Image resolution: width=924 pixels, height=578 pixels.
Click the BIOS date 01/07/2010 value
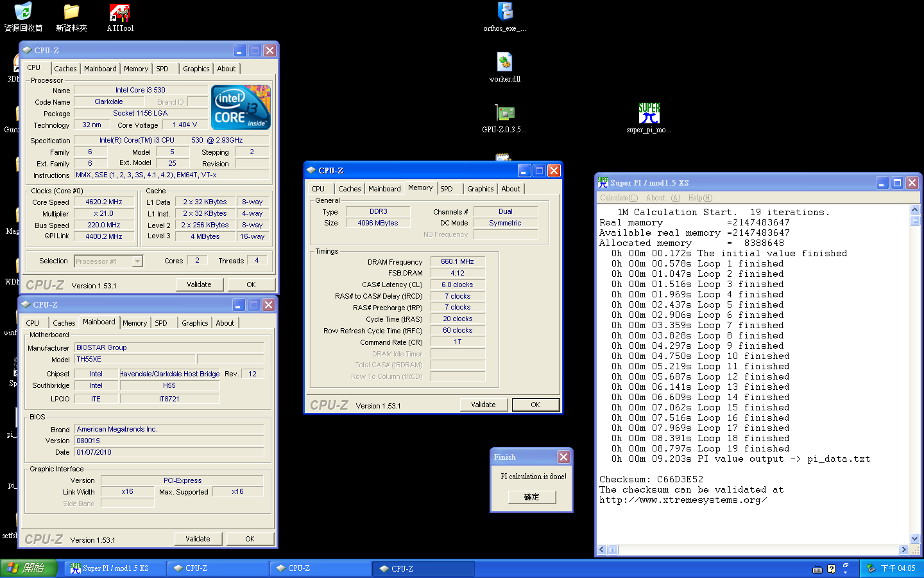pos(169,452)
